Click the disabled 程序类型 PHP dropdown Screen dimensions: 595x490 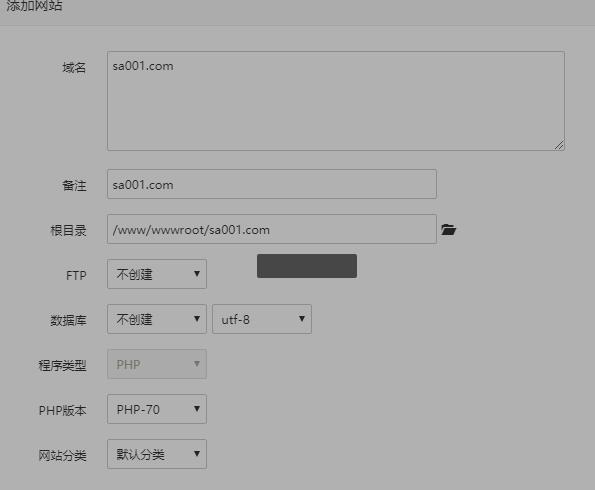157,364
